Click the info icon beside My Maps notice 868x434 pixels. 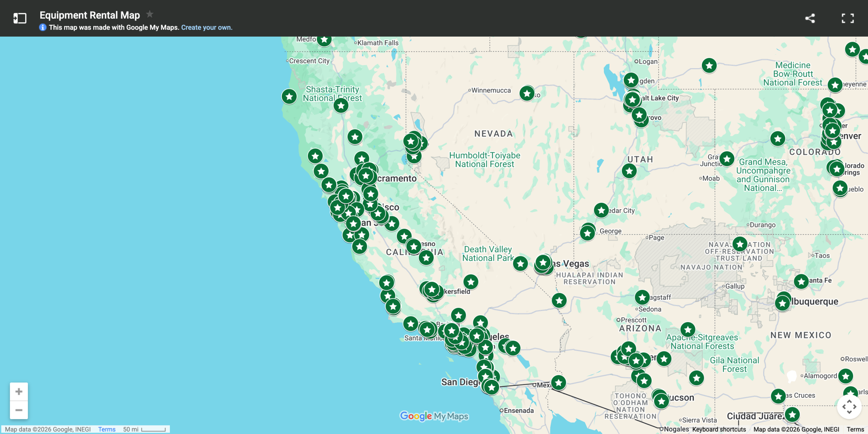[43, 27]
